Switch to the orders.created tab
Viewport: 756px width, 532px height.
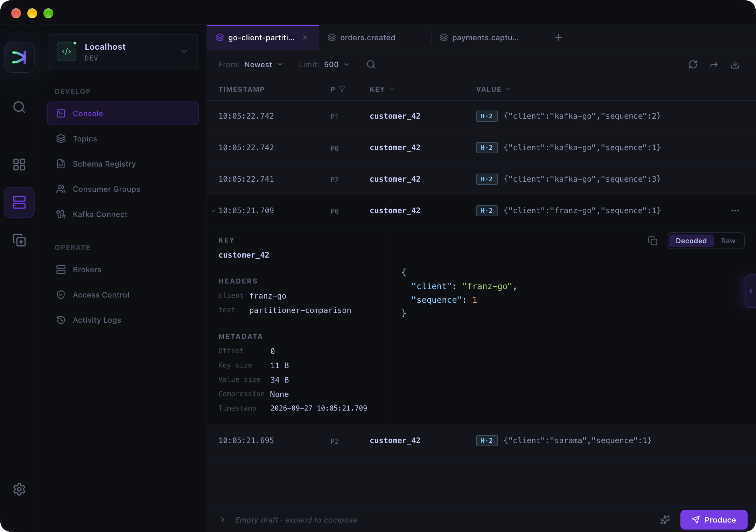click(375, 37)
